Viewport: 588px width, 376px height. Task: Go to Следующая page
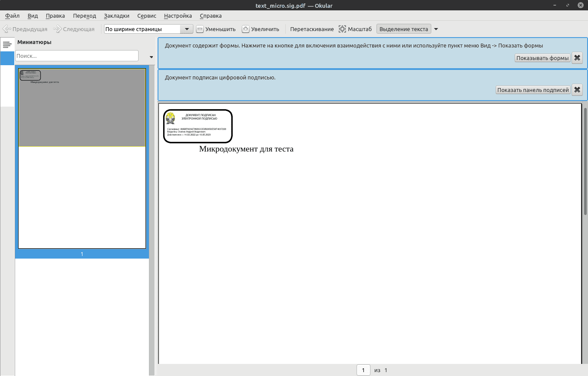(74, 29)
